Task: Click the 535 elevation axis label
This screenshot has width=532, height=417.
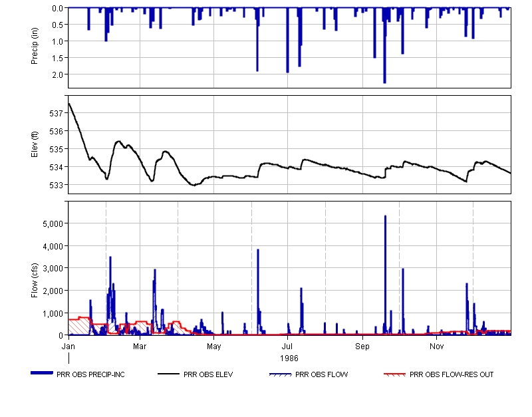Action: pos(57,149)
